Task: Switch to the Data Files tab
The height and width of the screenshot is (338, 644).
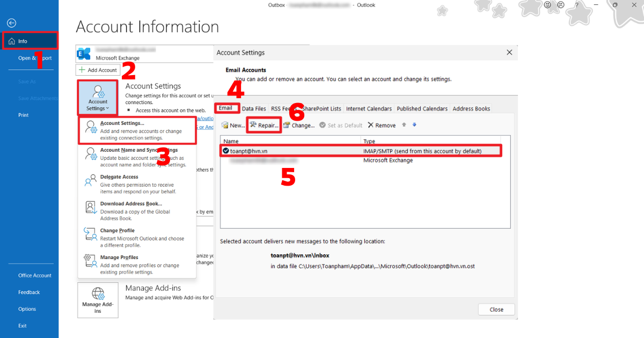Action: click(254, 108)
